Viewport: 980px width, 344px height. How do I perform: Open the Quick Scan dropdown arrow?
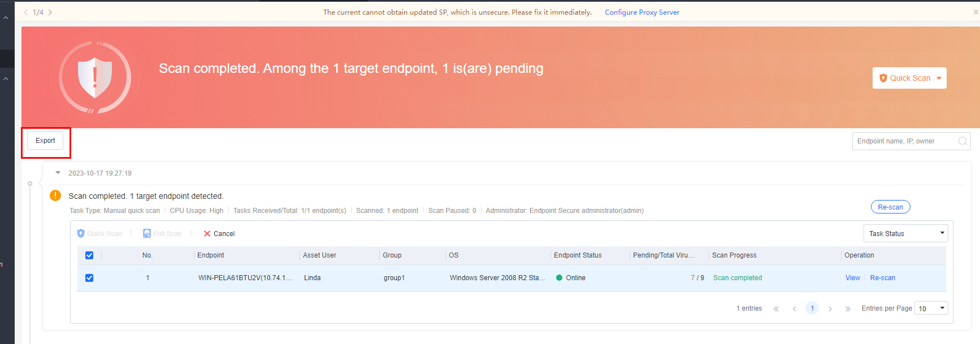click(x=939, y=79)
